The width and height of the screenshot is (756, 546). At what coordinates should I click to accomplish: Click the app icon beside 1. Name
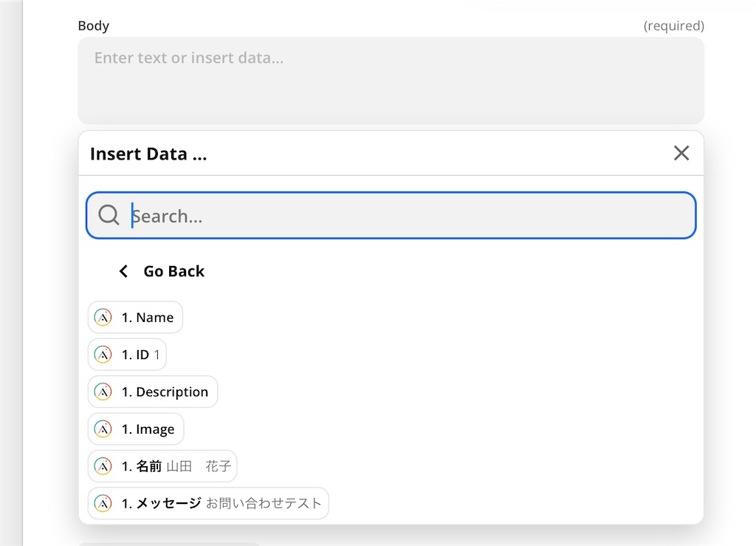[x=103, y=318]
